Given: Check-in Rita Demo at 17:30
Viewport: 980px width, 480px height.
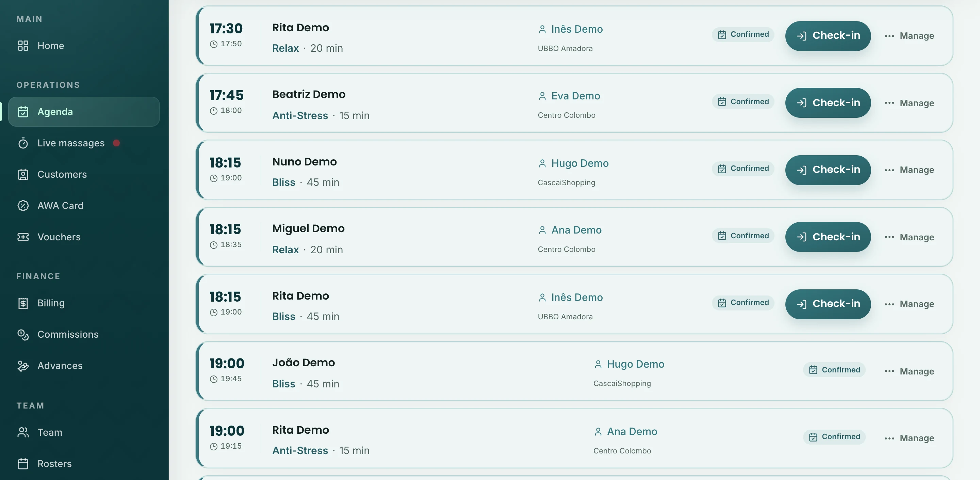Looking at the screenshot, I should coord(828,36).
